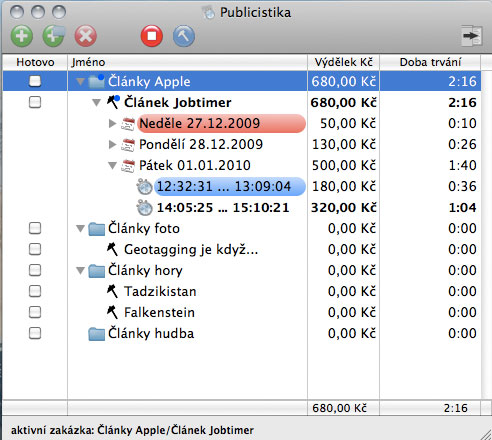Collapse the Pátek 01.01.2010 day
This screenshot has width=492, height=440.
[113, 165]
